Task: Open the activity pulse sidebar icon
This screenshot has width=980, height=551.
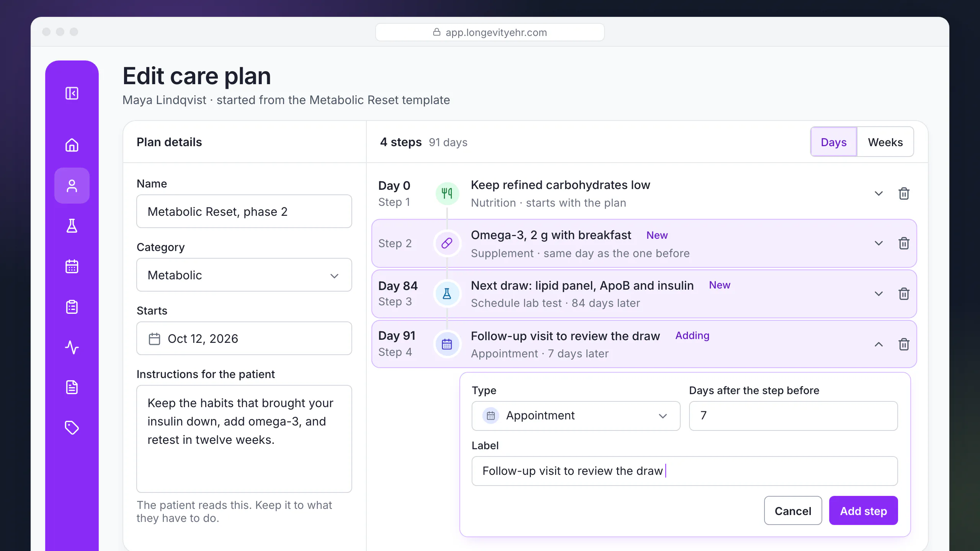Action: [x=72, y=347]
